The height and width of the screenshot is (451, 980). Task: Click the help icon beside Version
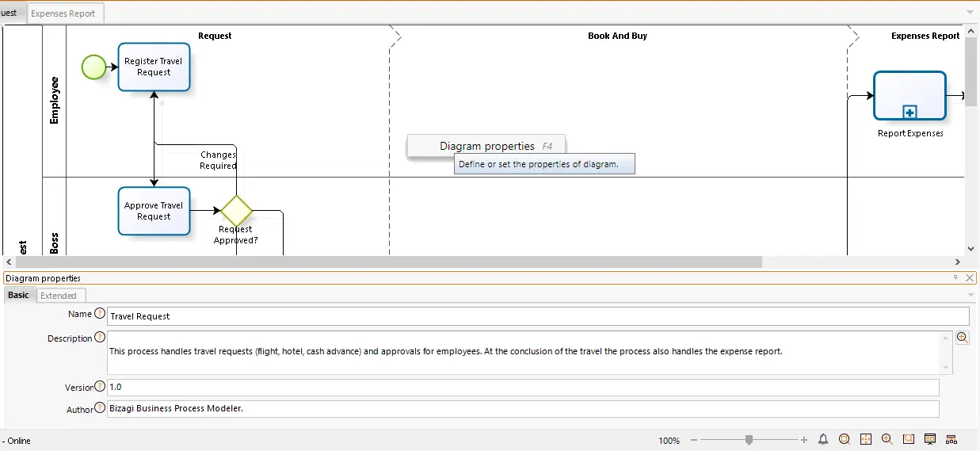pyautogui.click(x=100, y=386)
